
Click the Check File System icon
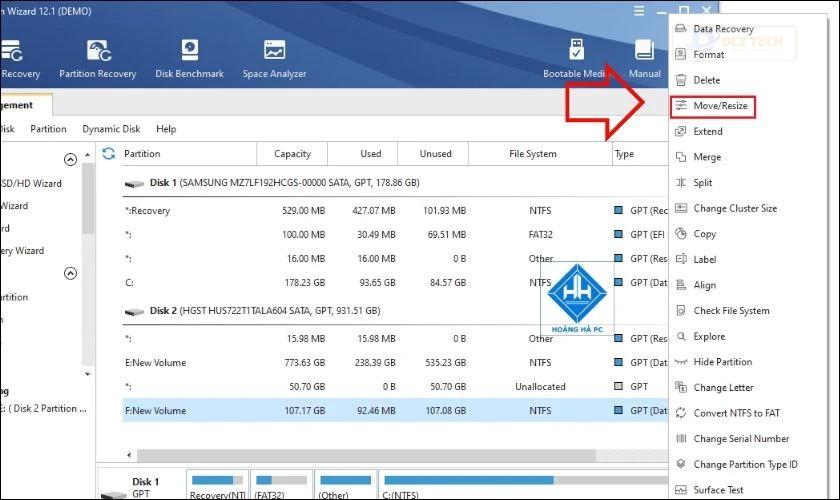click(681, 311)
